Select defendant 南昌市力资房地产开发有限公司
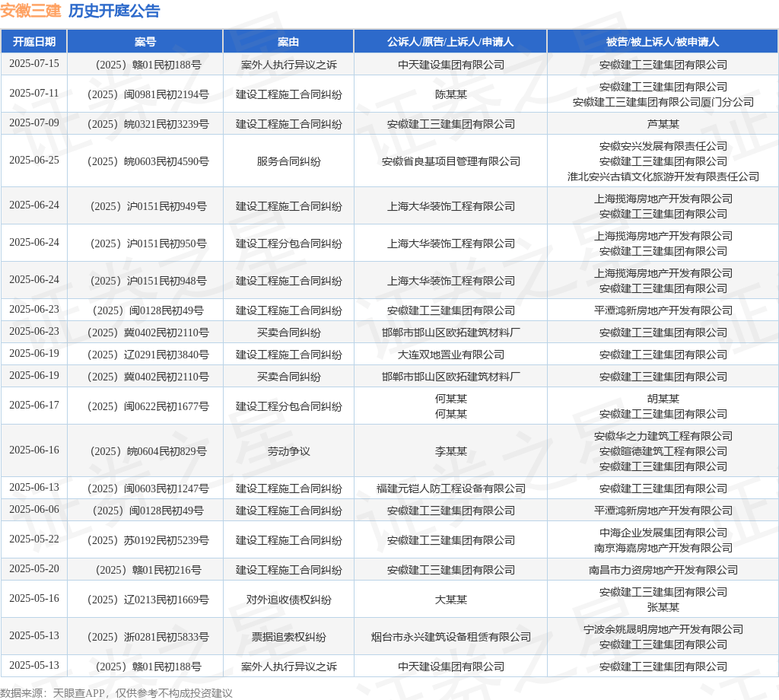The height and width of the screenshot is (700, 779). coord(663,570)
